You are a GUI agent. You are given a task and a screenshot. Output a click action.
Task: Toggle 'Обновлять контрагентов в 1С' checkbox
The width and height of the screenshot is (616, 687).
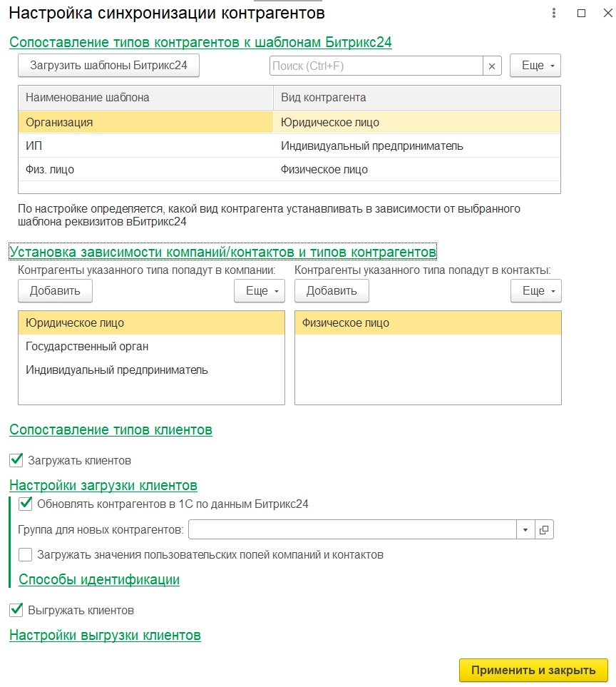click(26, 504)
